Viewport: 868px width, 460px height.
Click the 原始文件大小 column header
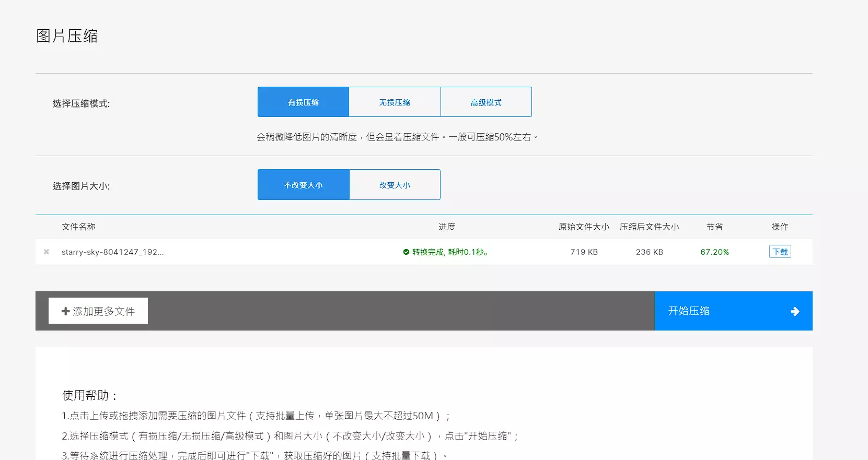pyautogui.click(x=584, y=227)
